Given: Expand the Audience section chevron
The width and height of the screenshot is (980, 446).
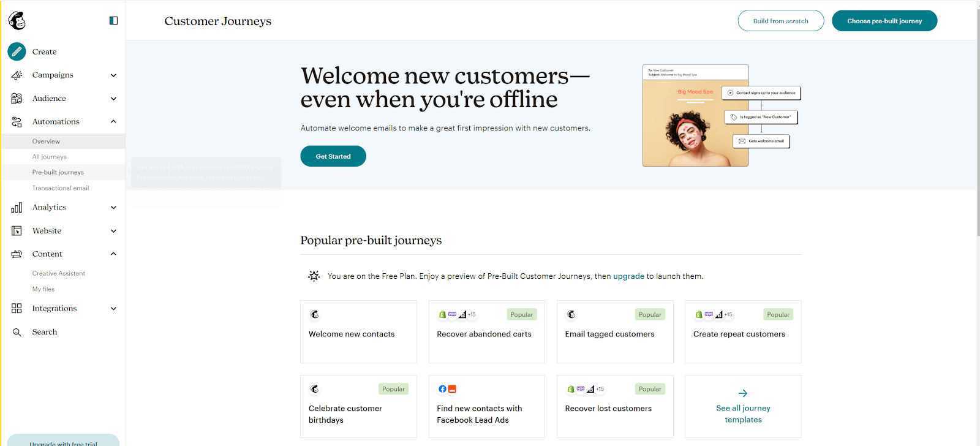Looking at the screenshot, I should 113,99.
